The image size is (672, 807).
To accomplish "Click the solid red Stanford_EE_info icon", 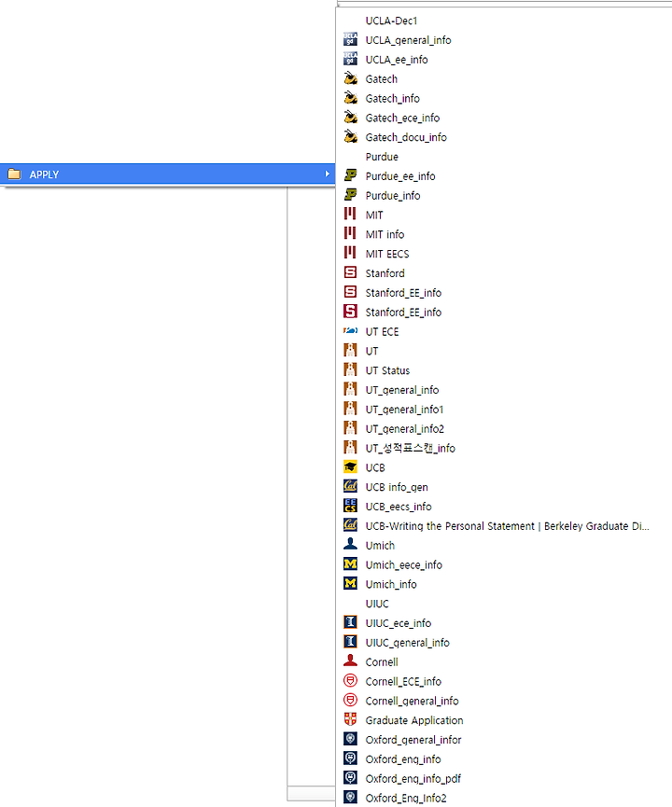I will (350, 312).
